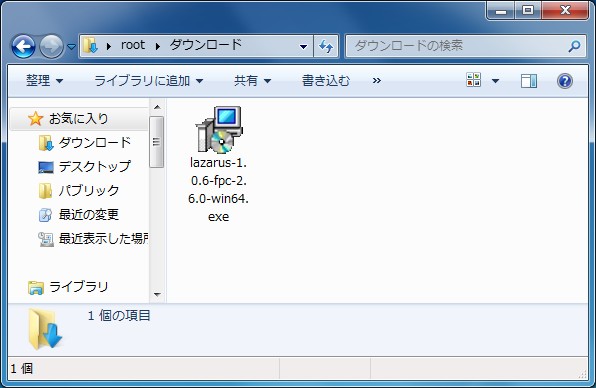This screenshot has width=596, height=388.
Task: Click the magnifier search icon
Action: click(x=574, y=46)
